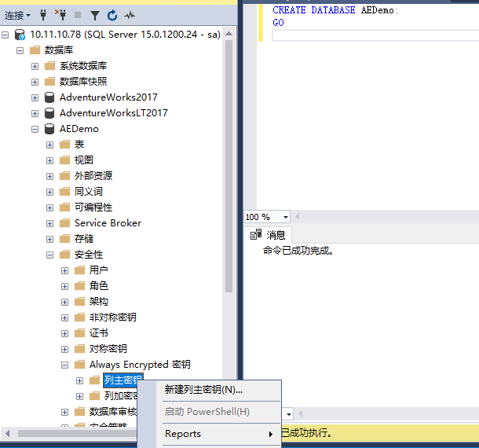Click the filter funnel icon
This screenshot has width=479, height=448.
pos(95,15)
